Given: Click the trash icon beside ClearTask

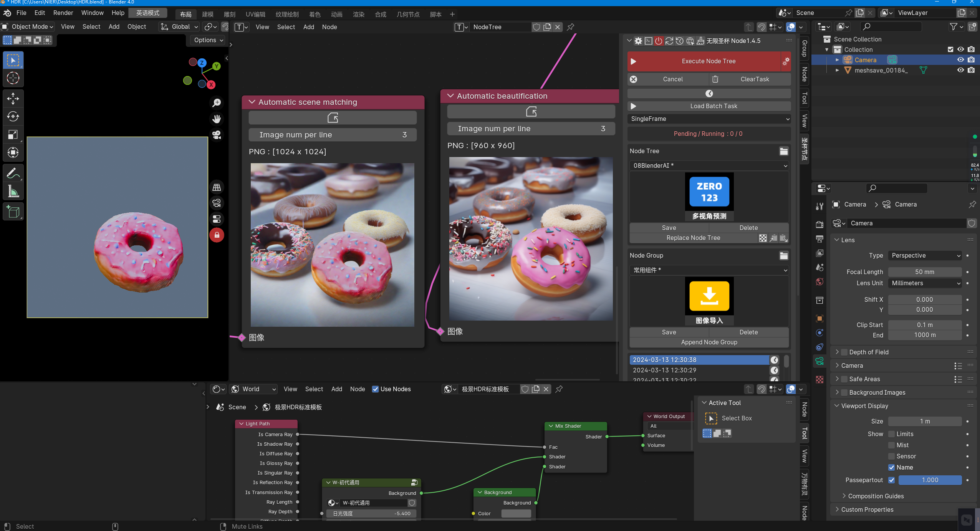Looking at the screenshot, I should point(715,79).
